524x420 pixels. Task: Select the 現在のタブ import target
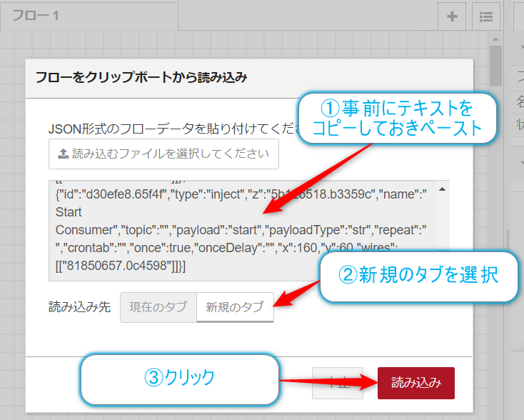tap(158, 307)
